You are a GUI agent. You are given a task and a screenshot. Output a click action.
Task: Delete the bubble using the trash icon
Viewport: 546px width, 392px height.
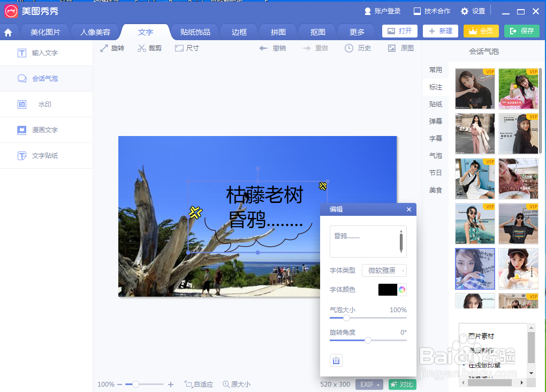336,360
